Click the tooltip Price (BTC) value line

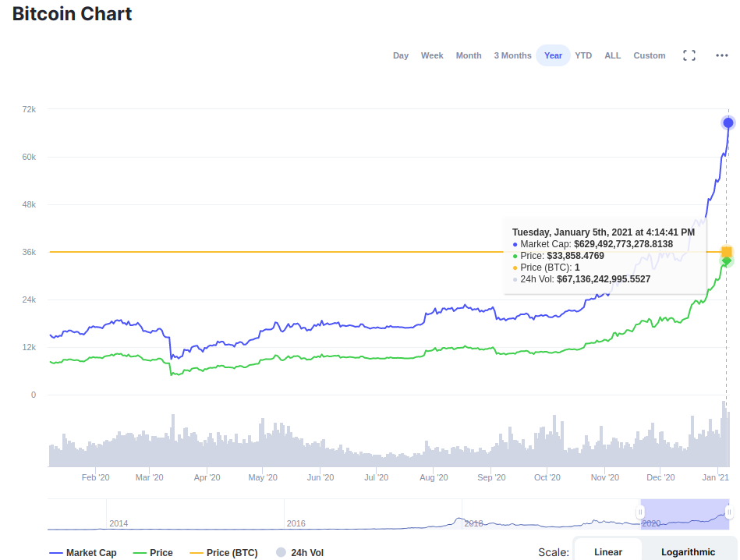[x=546, y=268]
